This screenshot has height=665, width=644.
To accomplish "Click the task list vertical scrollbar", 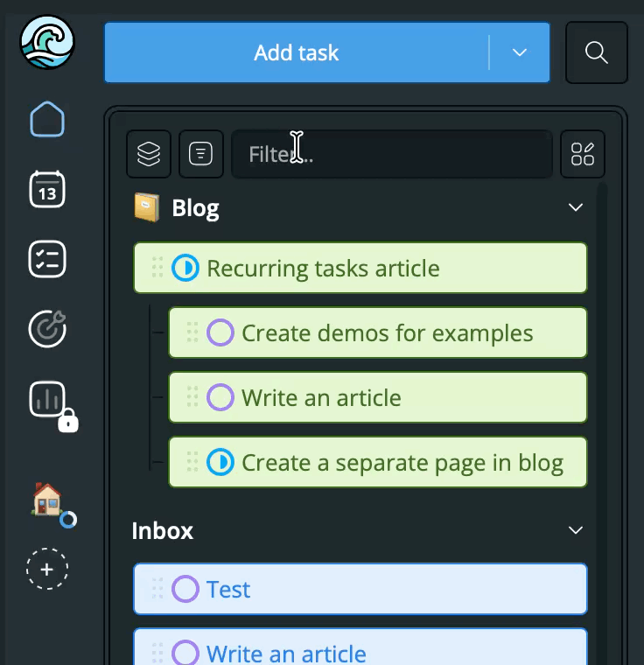I will (602, 423).
